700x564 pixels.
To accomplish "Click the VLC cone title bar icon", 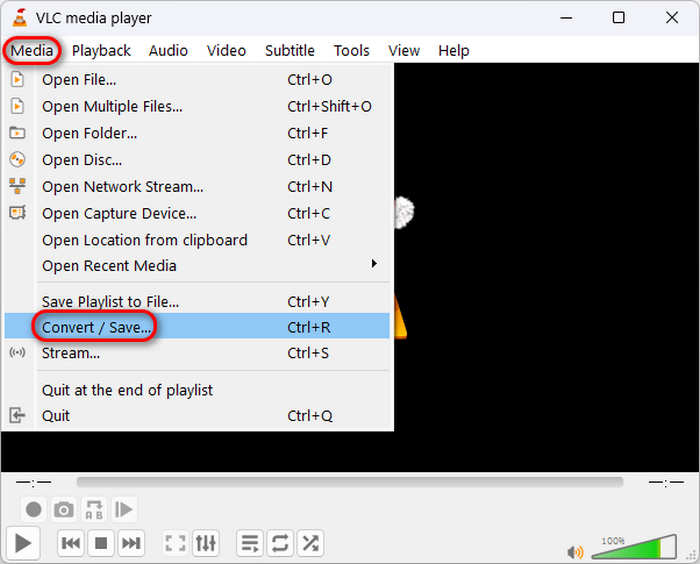I will [x=19, y=17].
